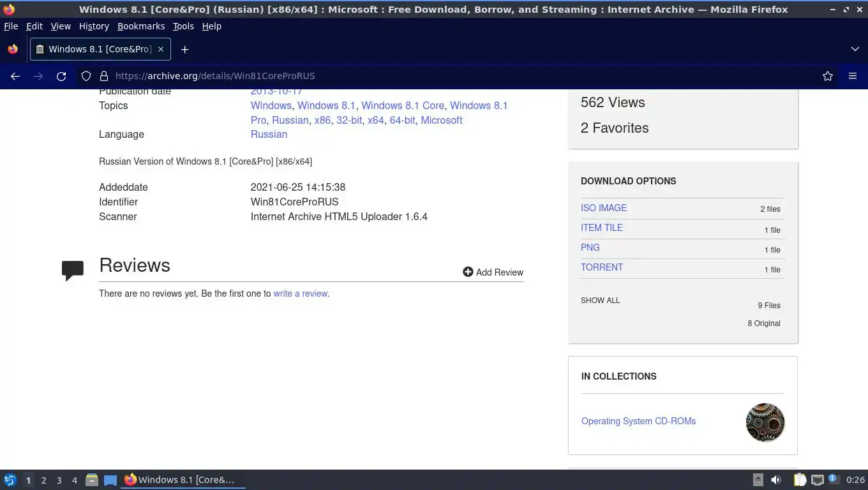The image size is (868, 490).
Task: Download the PNG file
Action: click(590, 248)
